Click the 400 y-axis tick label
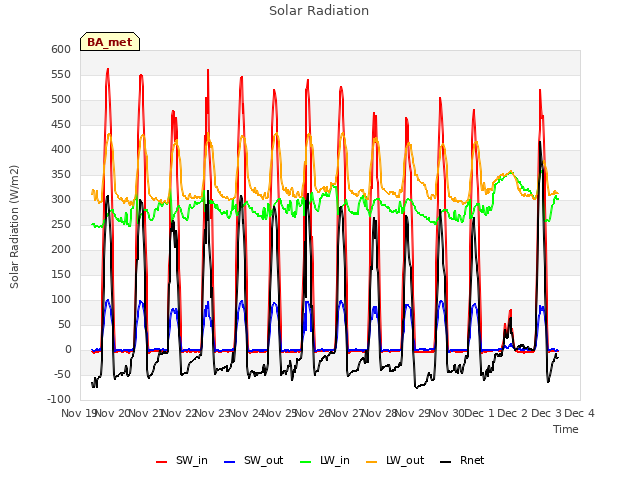The image size is (640, 480). [61, 149]
